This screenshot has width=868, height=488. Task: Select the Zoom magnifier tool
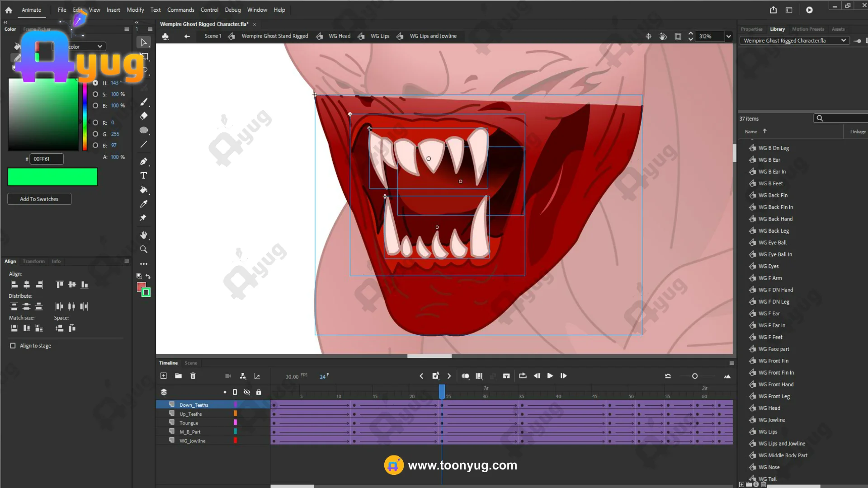click(144, 249)
